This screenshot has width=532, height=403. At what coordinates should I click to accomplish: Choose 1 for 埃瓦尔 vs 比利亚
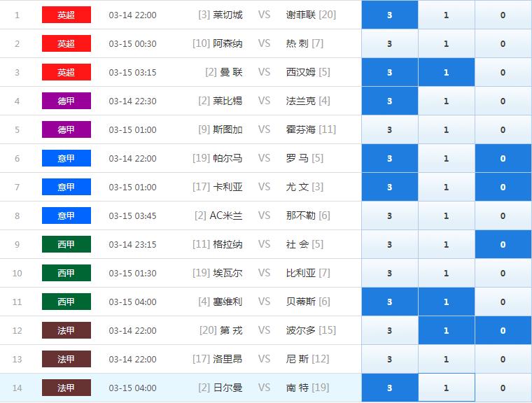[x=446, y=273]
